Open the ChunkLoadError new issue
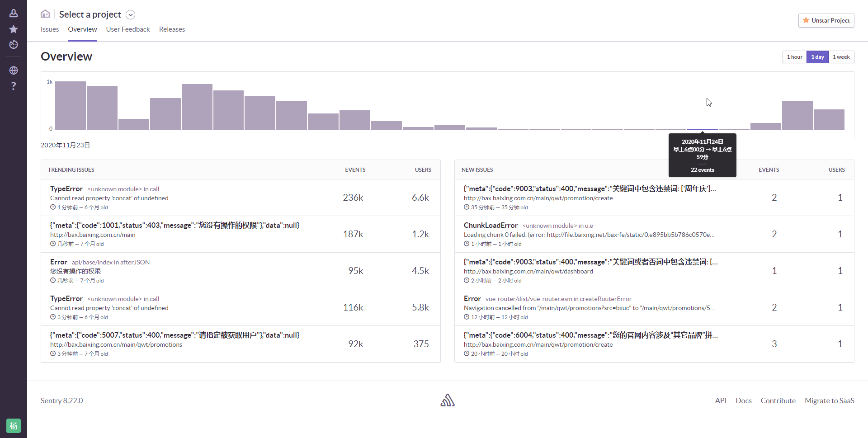 491,225
